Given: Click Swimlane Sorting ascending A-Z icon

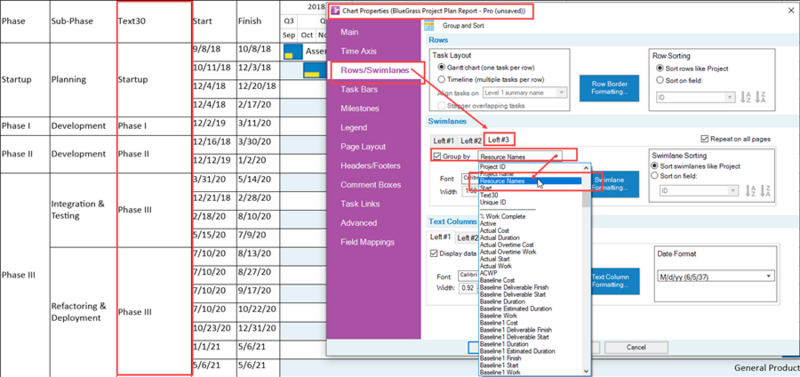Looking at the screenshot, I should (x=751, y=191).
